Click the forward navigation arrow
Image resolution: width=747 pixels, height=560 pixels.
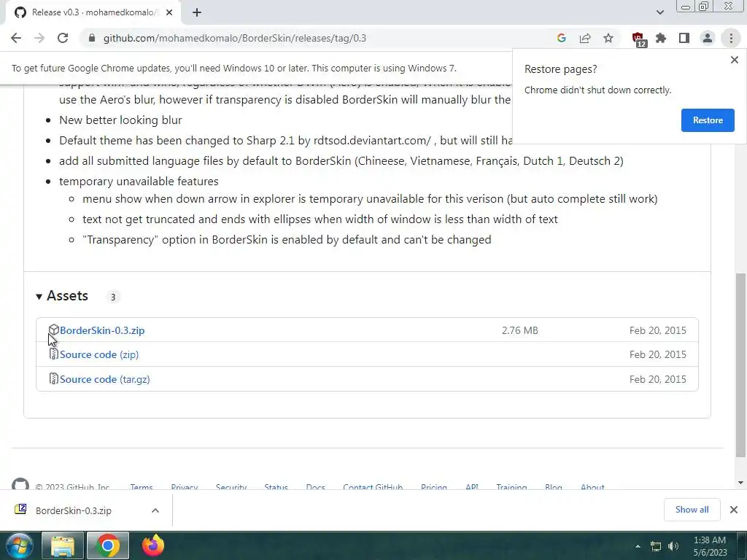[39, 38]
